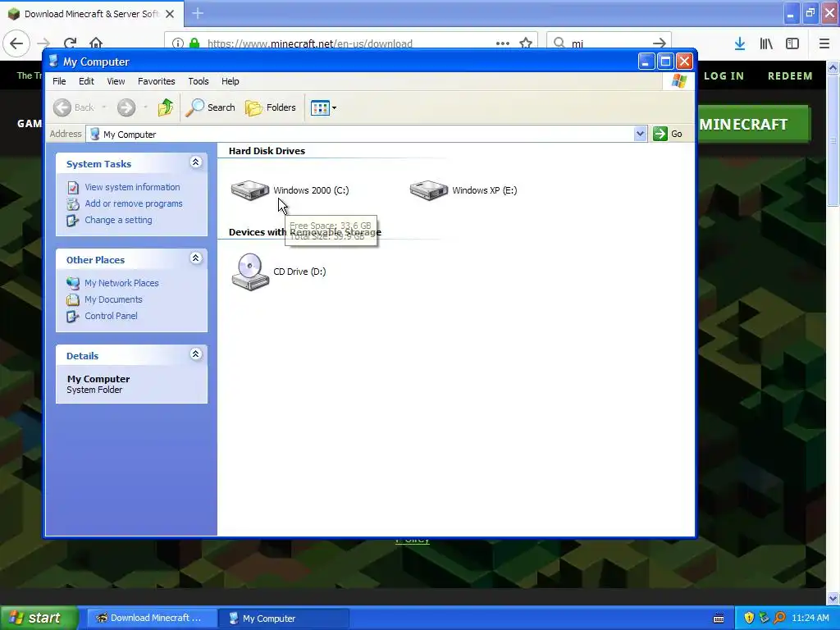Open Firefox page actions menu

pyautogui.click(x=503, y=43)
